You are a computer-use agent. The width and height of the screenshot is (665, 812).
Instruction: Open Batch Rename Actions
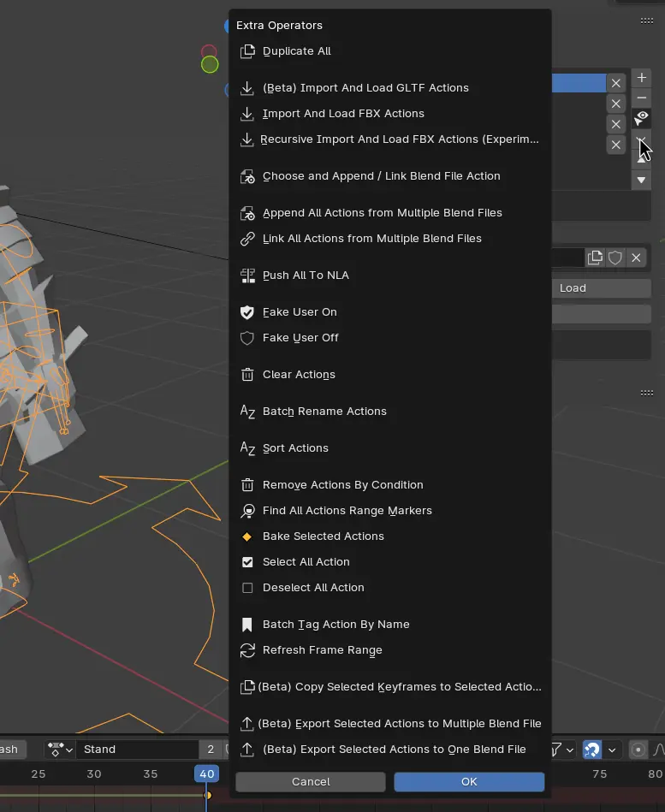click(324, 412)
